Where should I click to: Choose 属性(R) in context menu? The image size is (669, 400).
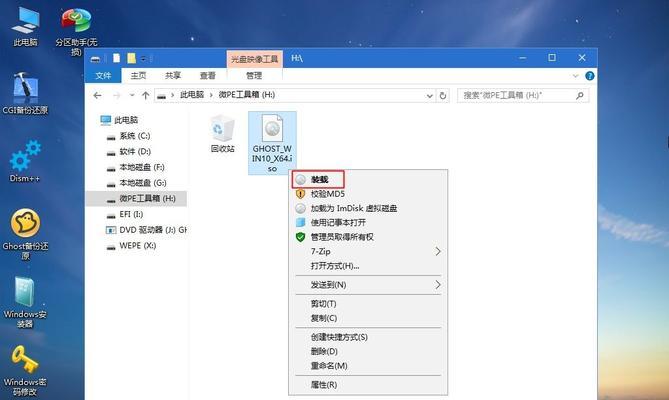click(x=368, y=385)
